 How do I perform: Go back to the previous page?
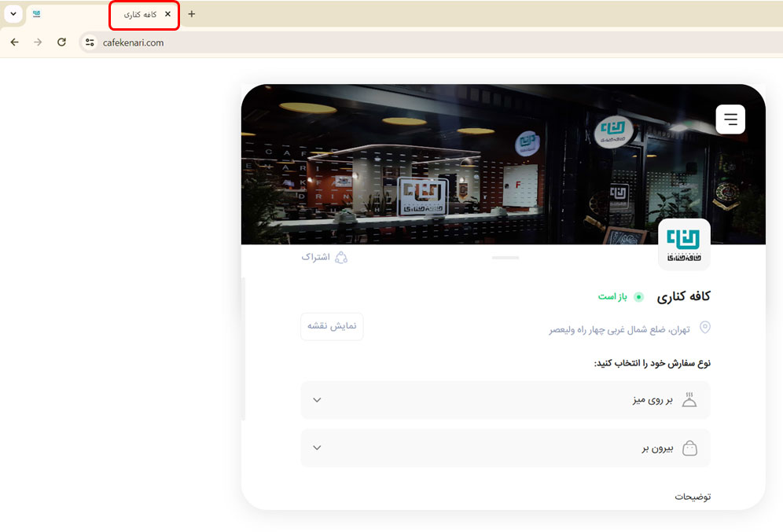click(x=14, y=42)
